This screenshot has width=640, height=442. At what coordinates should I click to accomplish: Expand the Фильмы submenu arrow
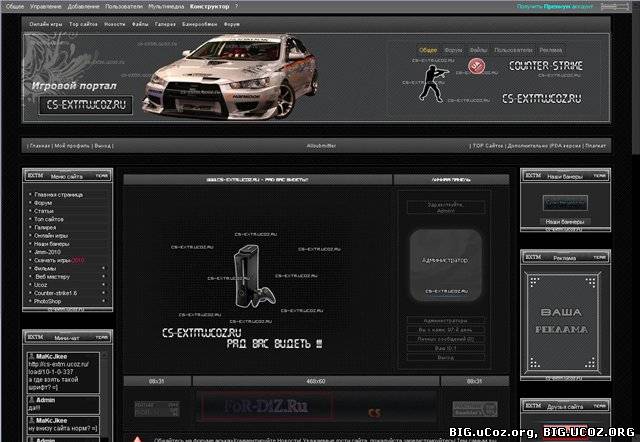[103, 269]
